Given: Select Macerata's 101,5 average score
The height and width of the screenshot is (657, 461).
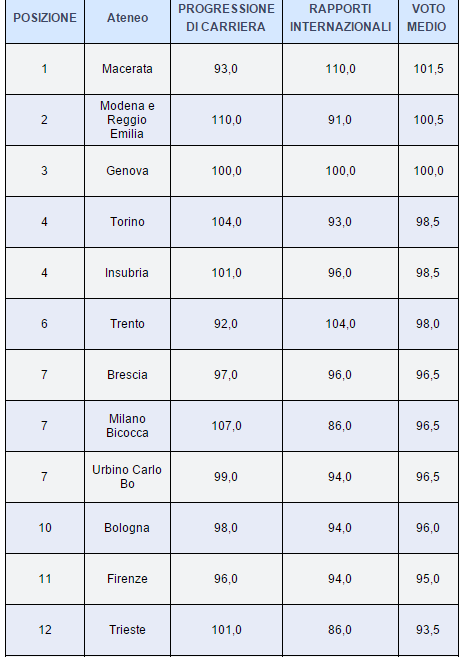Looking at the screenshot, I should click(428, 69).
